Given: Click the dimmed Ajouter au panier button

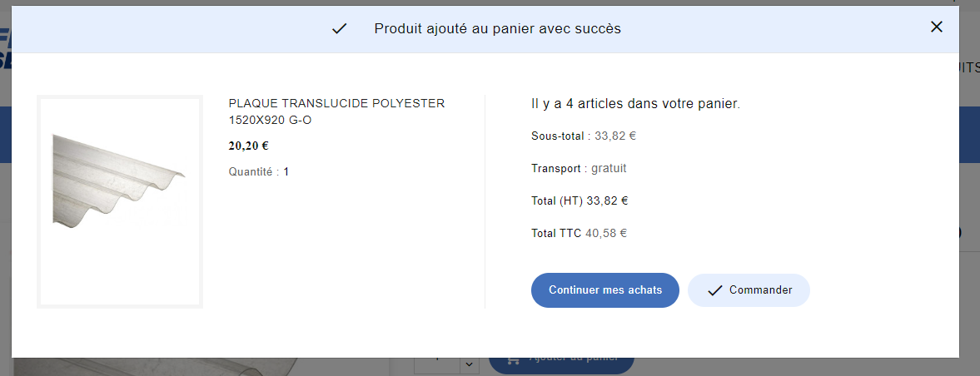Looking at the screenshot, I should 561,364.
